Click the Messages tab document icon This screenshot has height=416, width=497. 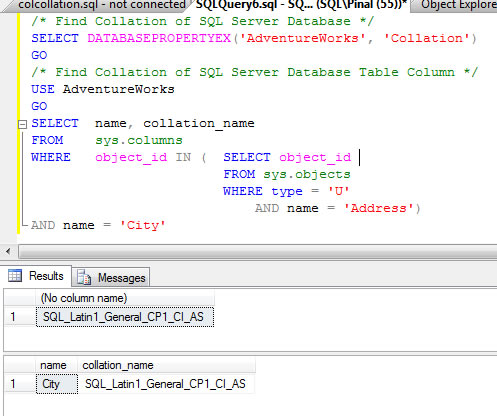pos(84,277)
